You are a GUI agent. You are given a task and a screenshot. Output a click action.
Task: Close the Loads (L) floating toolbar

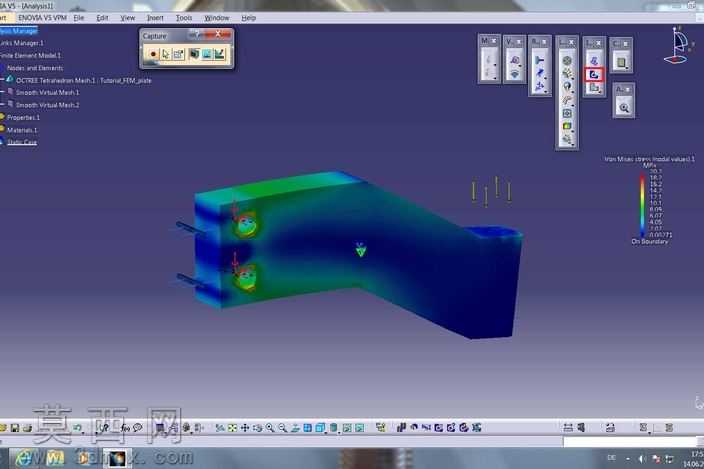click(x=572, y=42)
